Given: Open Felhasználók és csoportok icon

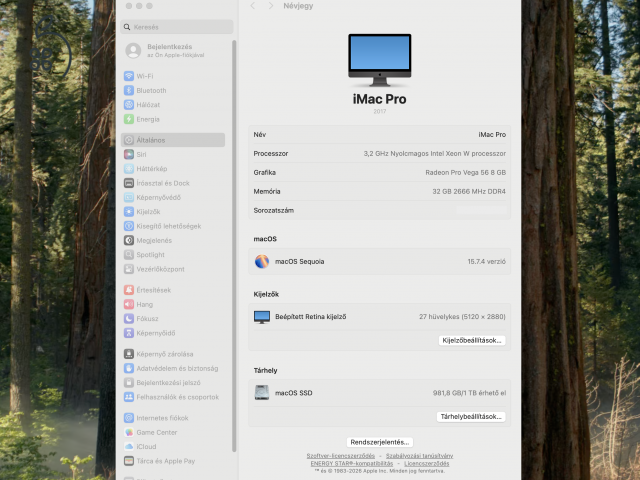Looking at the screenshot, I should [129, 397].
